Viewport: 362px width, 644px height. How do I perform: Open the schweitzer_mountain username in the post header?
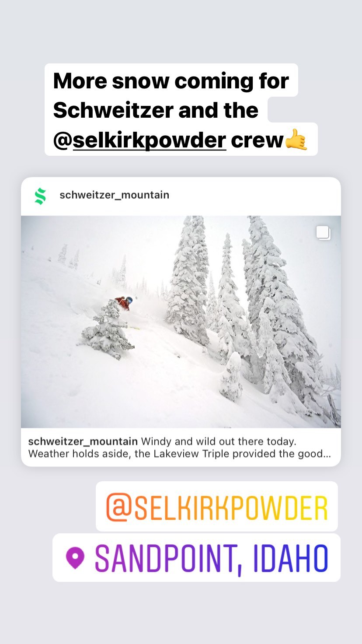pyautogui.click(x=114, y=195)
